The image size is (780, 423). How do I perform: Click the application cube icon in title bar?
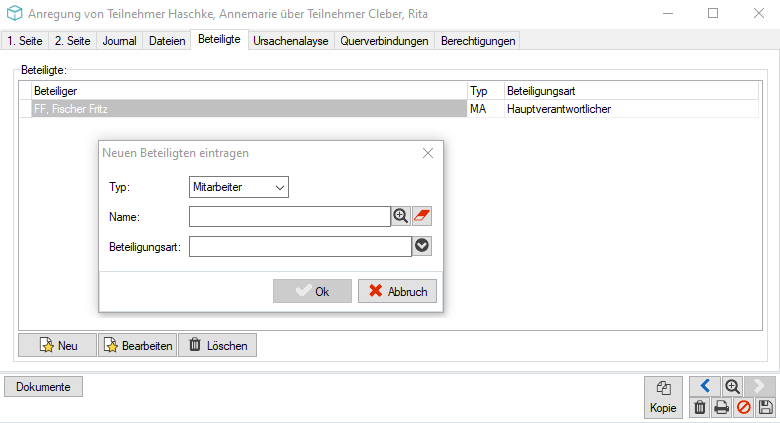pyautogui.click(x=14, y=13)
